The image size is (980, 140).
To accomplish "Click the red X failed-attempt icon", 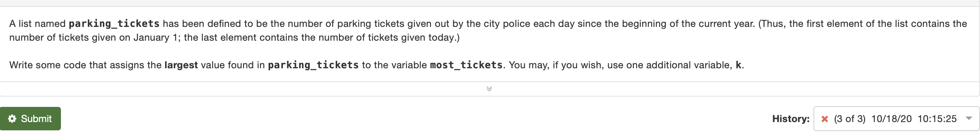I will coord(825,119).
